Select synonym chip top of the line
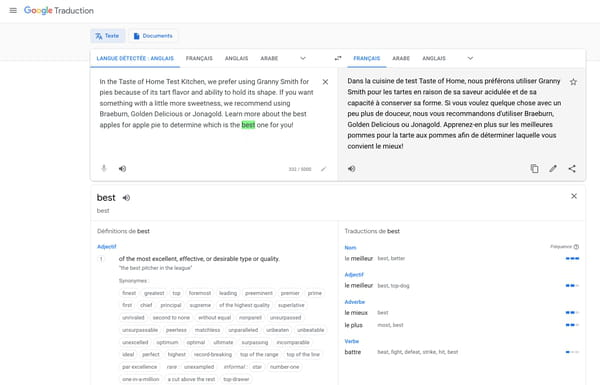The width and height of the screenshot is (600, 385). (303, 354)
